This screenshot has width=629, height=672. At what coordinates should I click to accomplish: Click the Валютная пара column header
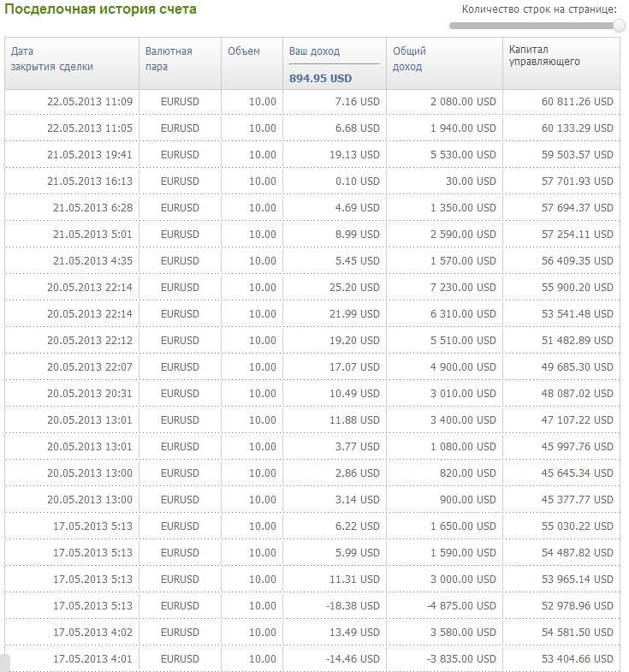click(169, 58)
